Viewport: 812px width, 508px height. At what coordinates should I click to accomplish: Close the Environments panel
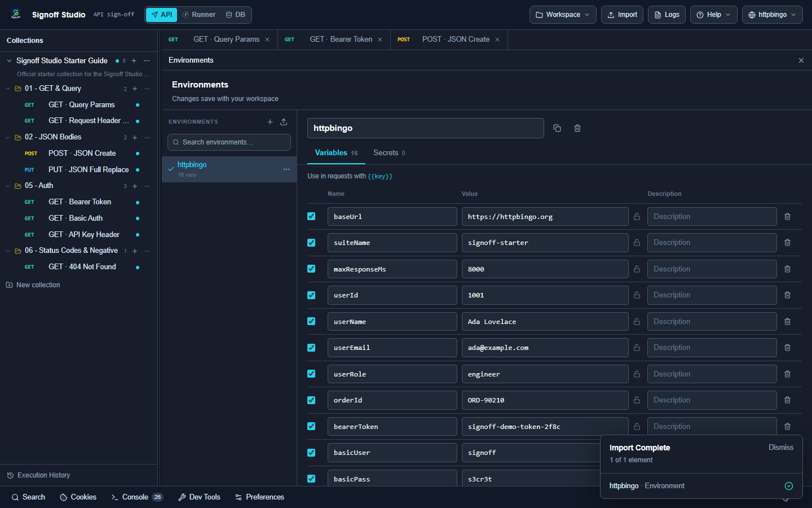801,60
